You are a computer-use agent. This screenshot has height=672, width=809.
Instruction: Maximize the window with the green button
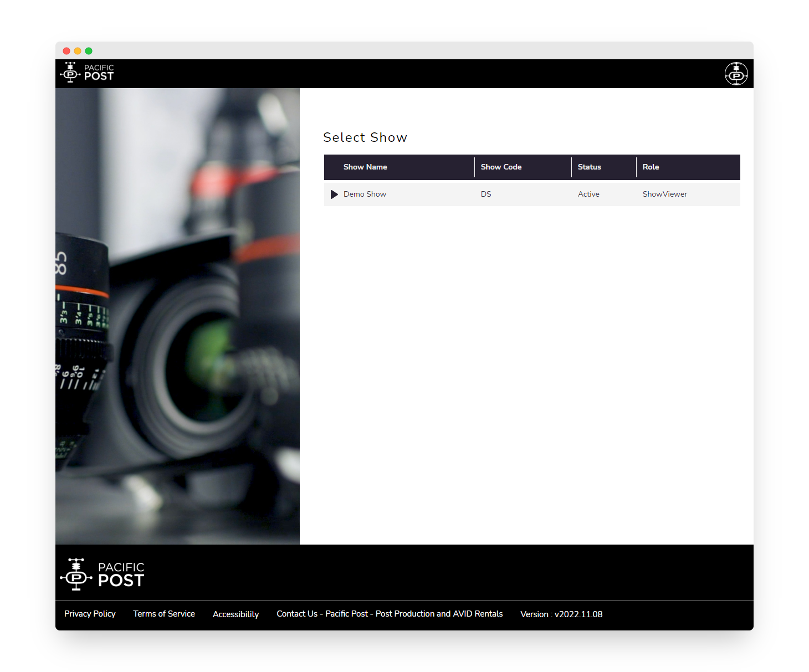pyautogui.click(x=89, y=51)
